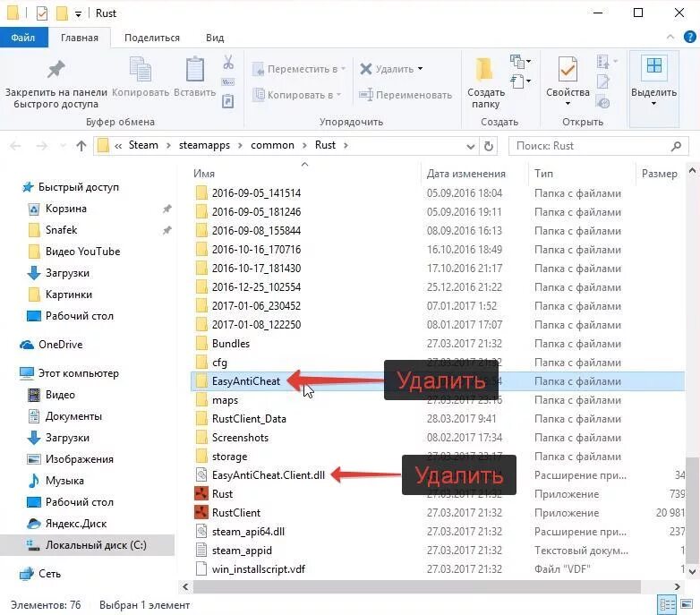Click the refresh icon beside address bar

click(489, 146)
